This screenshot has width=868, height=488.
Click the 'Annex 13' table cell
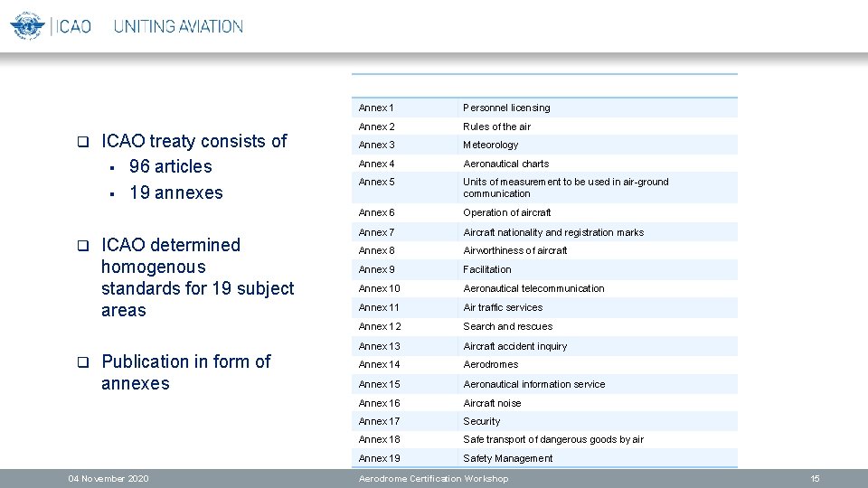pos(405,346)
